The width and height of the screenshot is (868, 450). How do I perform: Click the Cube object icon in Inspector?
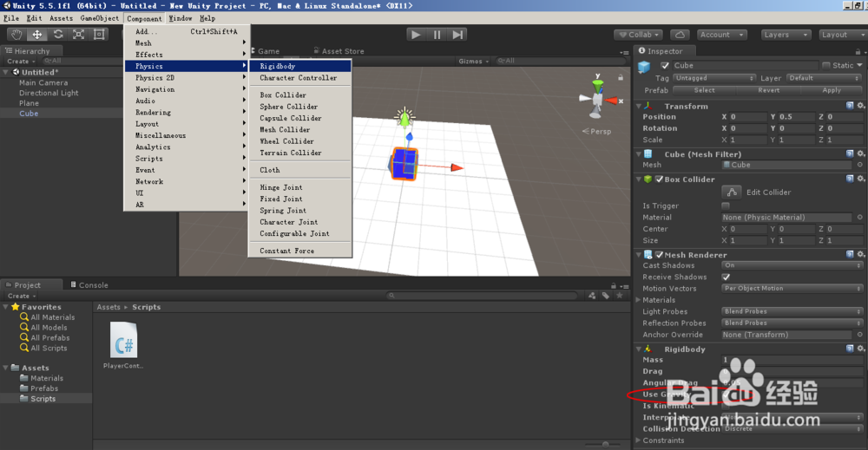coord(644,68)
